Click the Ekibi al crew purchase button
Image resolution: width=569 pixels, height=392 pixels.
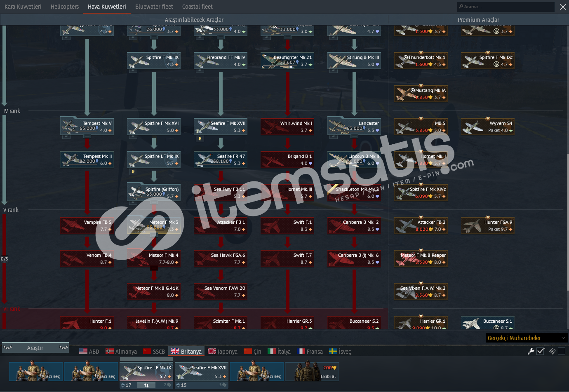tap(312, 371)
